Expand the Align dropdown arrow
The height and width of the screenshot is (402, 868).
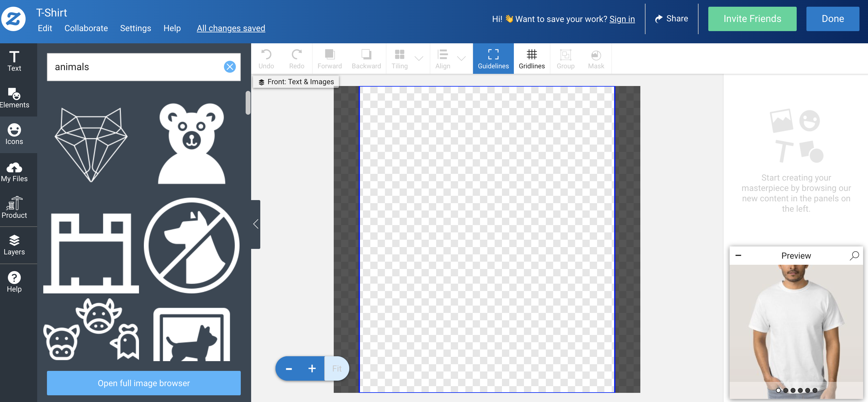[461, 58]
